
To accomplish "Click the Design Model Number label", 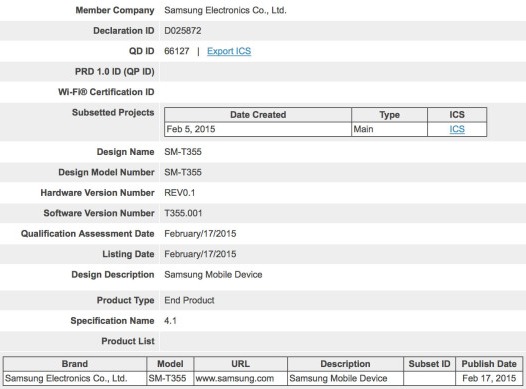I will tap(106, 172).
